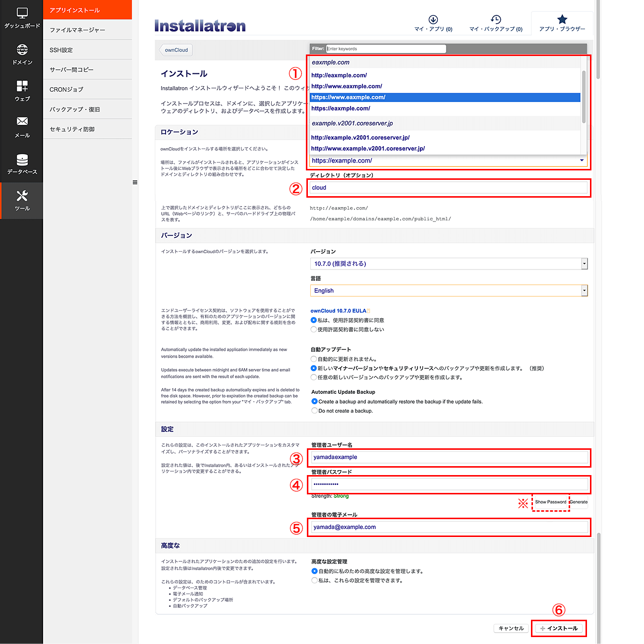Select http://example.v2001.coreserver.jp/ option

tap(445, 138)
